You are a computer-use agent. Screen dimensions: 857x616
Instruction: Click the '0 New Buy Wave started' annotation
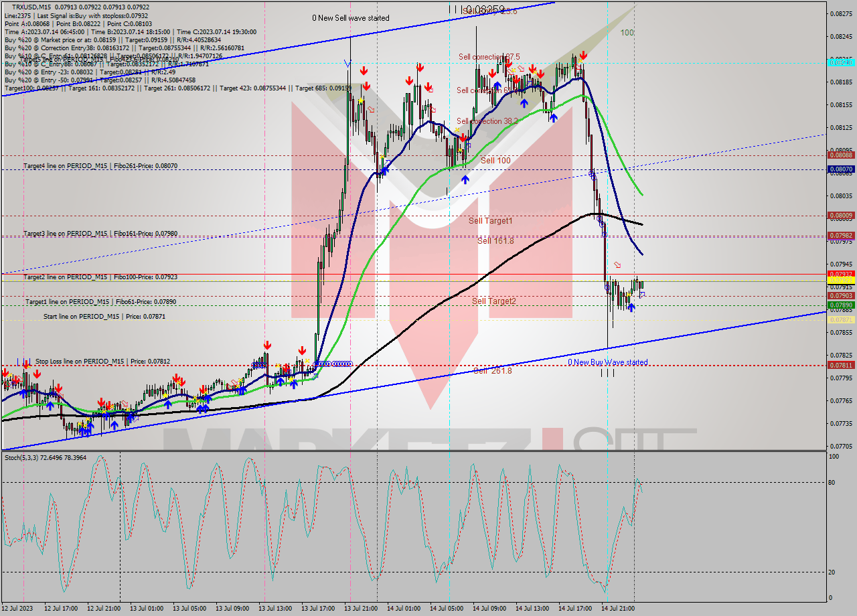point(607,362)
